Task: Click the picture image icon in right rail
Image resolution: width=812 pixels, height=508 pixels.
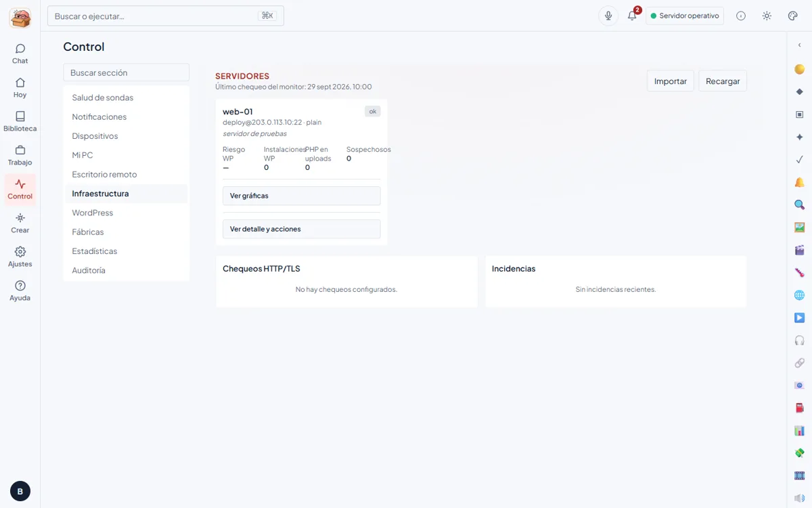Action: click(x=799, y=228)
